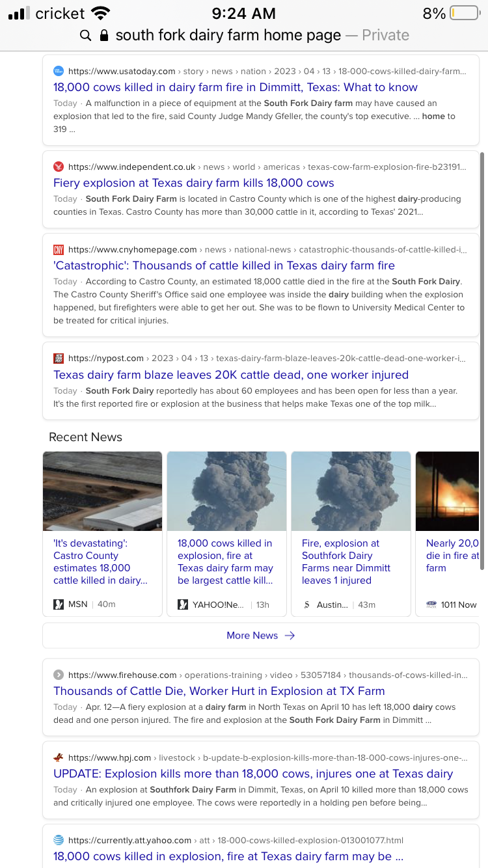
Task: Tap the Recent News heading
Action: 85,437
